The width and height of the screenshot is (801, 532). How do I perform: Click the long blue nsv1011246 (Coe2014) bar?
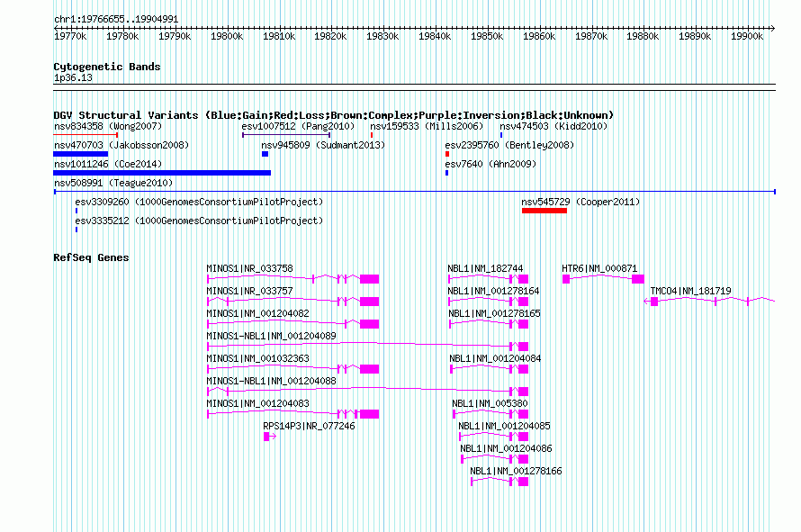pyautogui.click(x=162, y=173)
